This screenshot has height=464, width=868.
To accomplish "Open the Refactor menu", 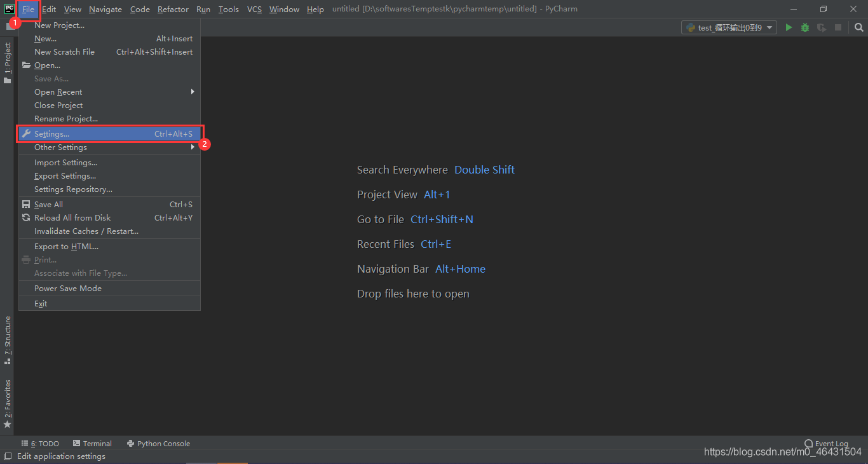I will point(173,9).
